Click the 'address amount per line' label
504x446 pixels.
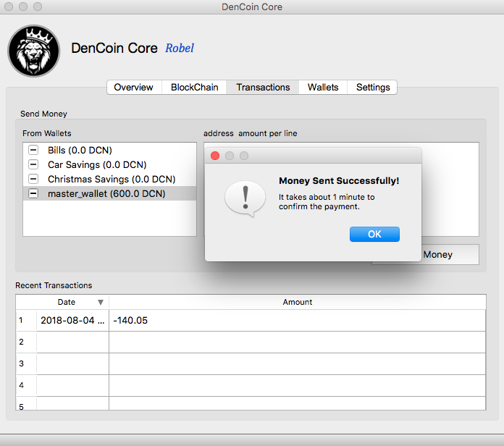tap(250, 133)
